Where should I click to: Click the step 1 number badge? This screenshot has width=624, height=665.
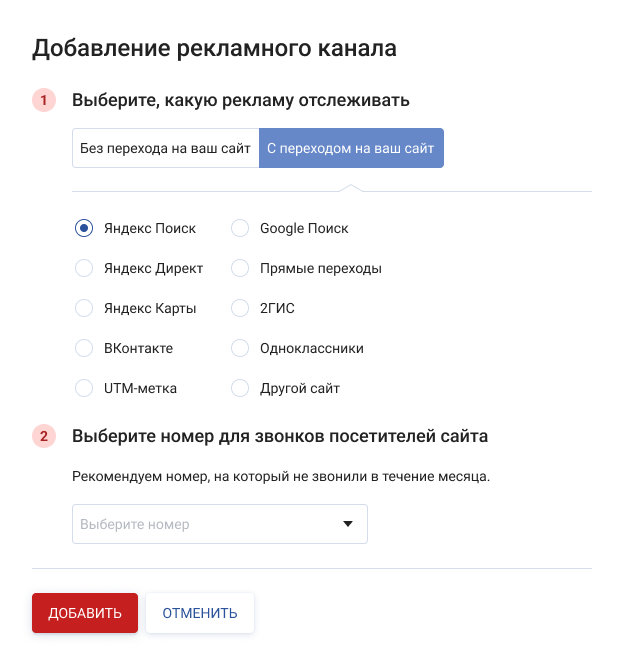[x=44, y=100]
